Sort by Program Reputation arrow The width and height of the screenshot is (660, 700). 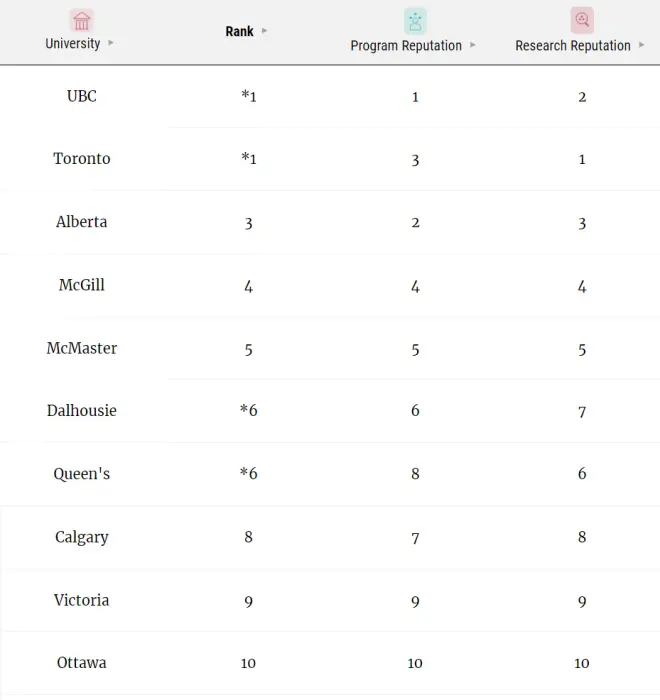(473, 45)
